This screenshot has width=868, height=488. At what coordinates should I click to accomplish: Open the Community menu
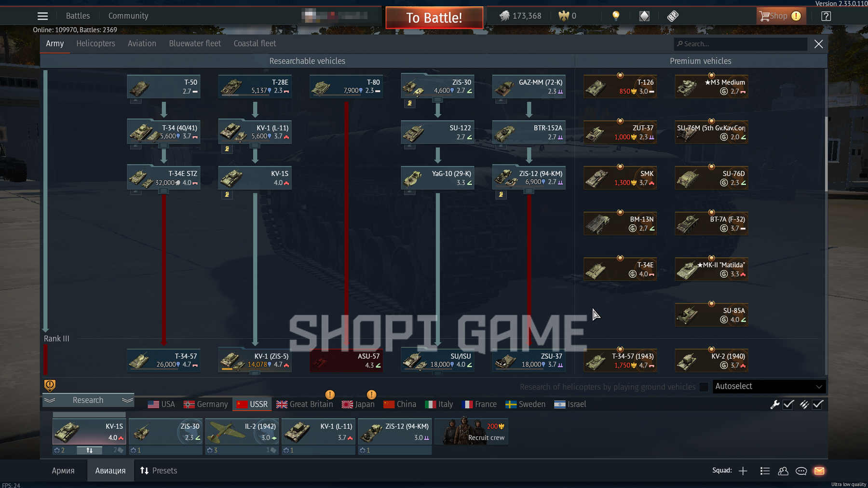pos(128,16)
